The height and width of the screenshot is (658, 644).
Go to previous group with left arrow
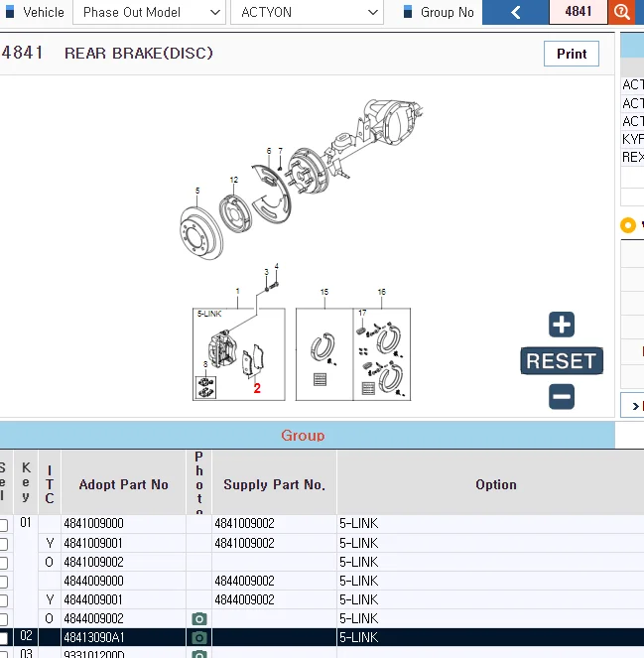point(516,12)
